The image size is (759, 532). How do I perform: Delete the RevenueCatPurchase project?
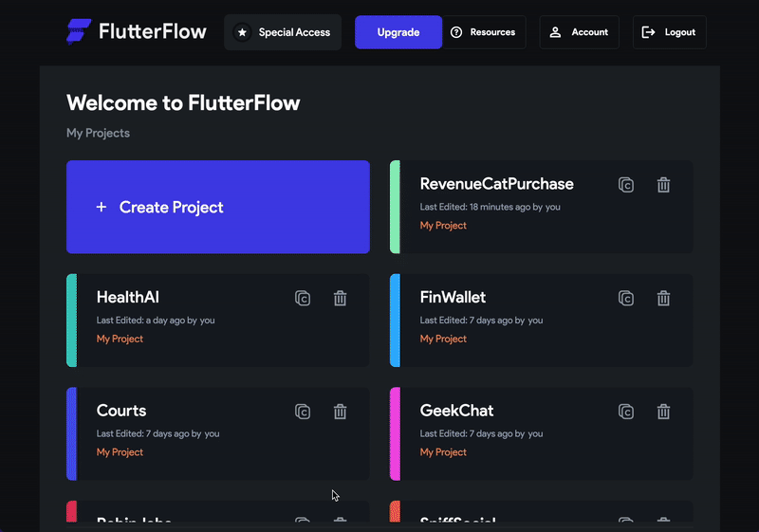663,185
